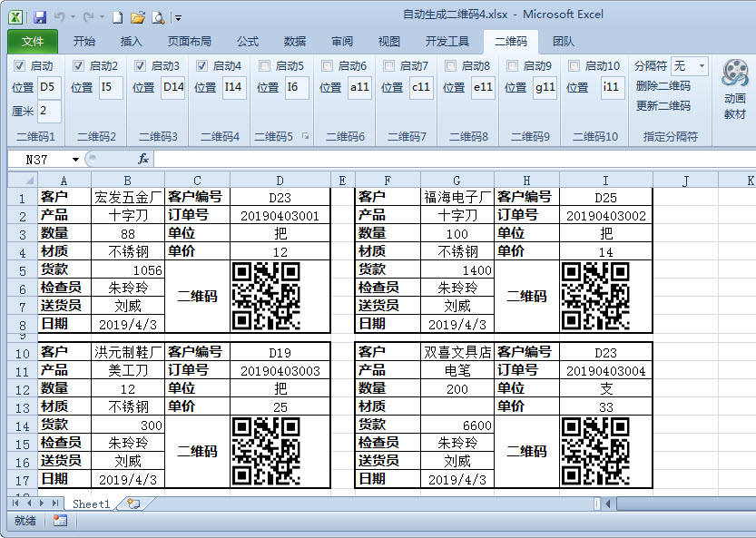Image resolution: width=756 pixels, height=538 pixels.
Task: Click the 二维码9 位置 field containing g11
Action: click(x=545, y=87)
